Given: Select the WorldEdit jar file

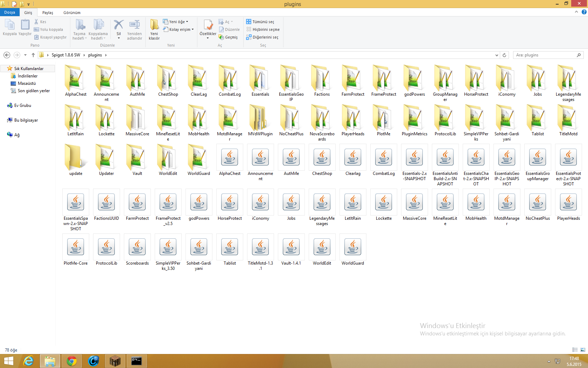Looking at the screenshot, I should (x=322, y=250).
